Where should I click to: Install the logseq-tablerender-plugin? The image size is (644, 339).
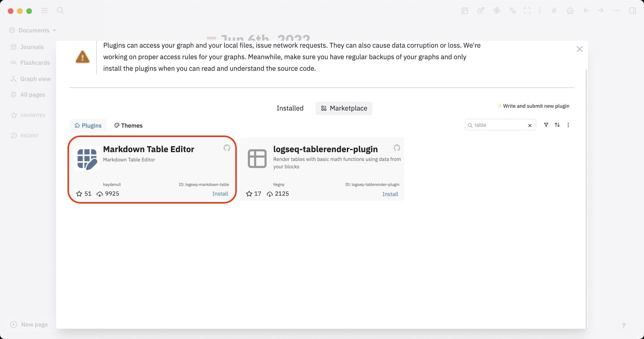point(390,194)
